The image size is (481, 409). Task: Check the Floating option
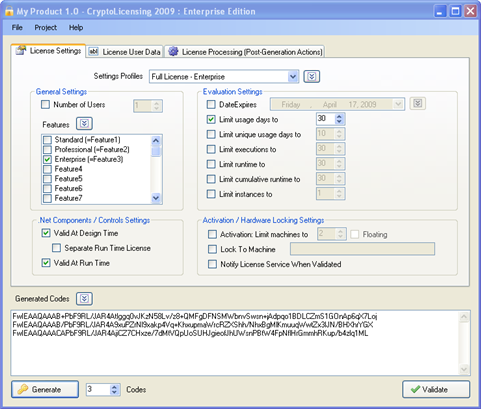[x=355, y=234]
